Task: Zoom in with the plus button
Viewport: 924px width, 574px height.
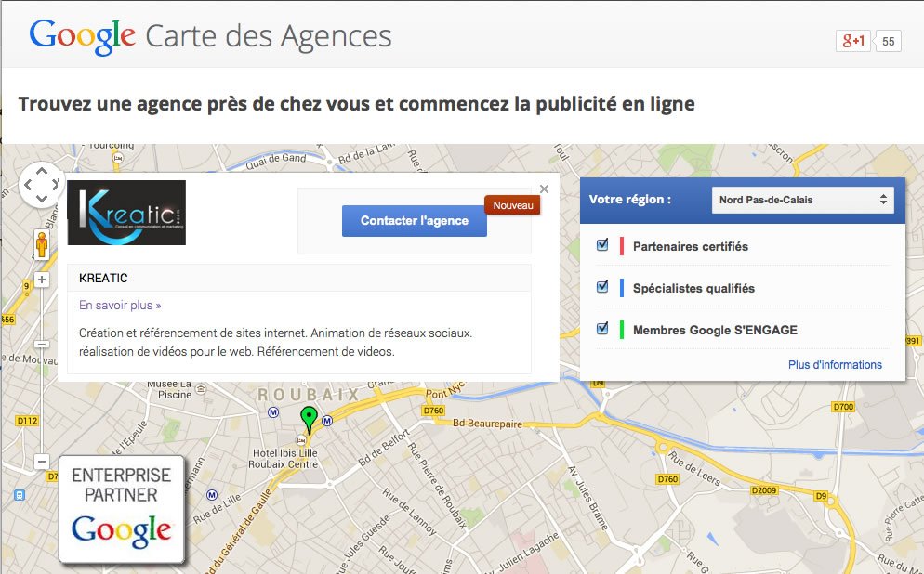Action: pos(41,280)
